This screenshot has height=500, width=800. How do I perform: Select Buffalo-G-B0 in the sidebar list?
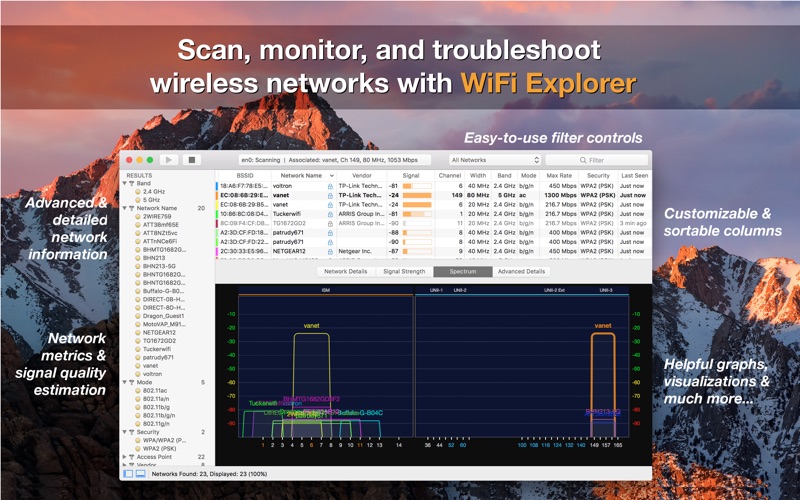(163, 291)
